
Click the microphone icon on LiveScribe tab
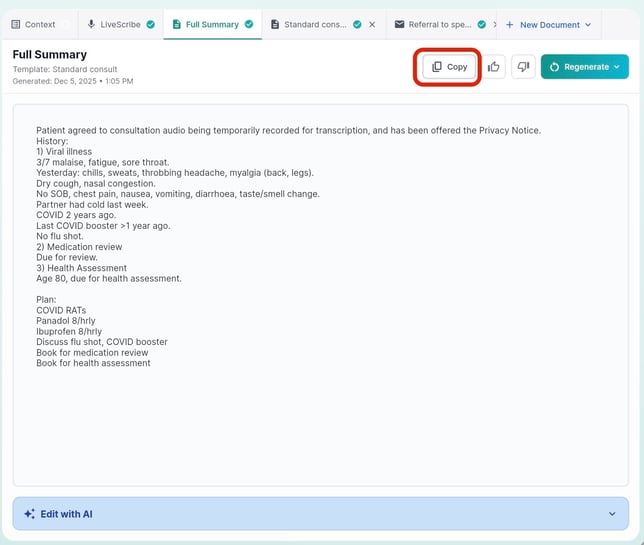pos(92,24)
